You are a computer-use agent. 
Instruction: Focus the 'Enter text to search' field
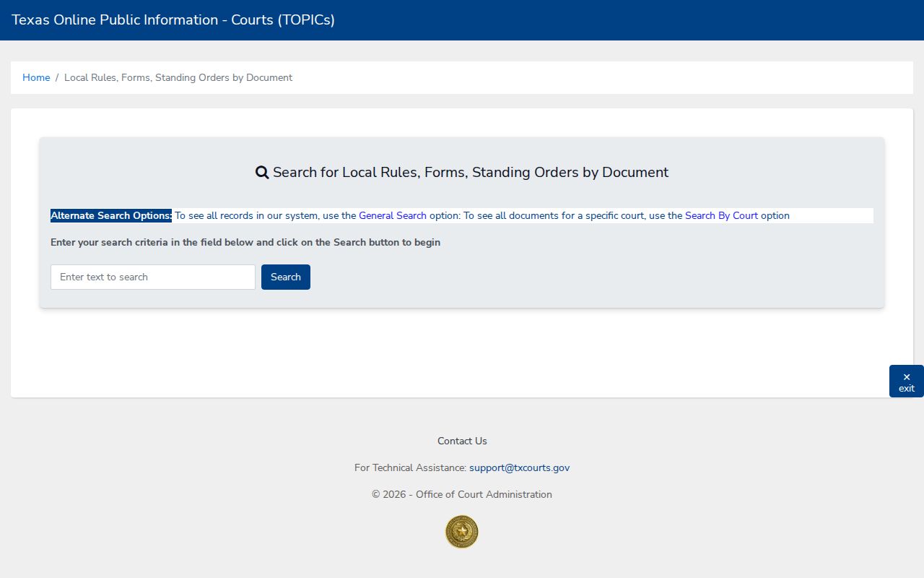(x=153, y=277)
